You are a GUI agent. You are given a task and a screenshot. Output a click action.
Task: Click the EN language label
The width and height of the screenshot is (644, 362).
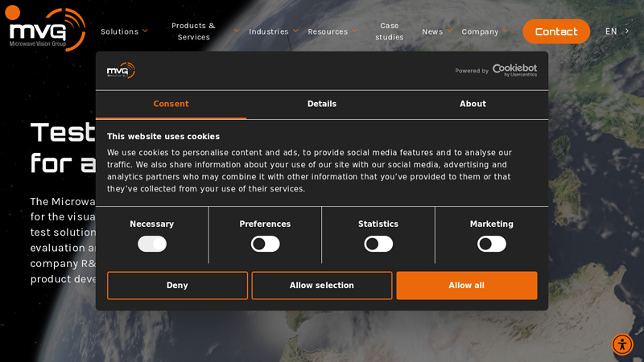[x=611, y=31]
